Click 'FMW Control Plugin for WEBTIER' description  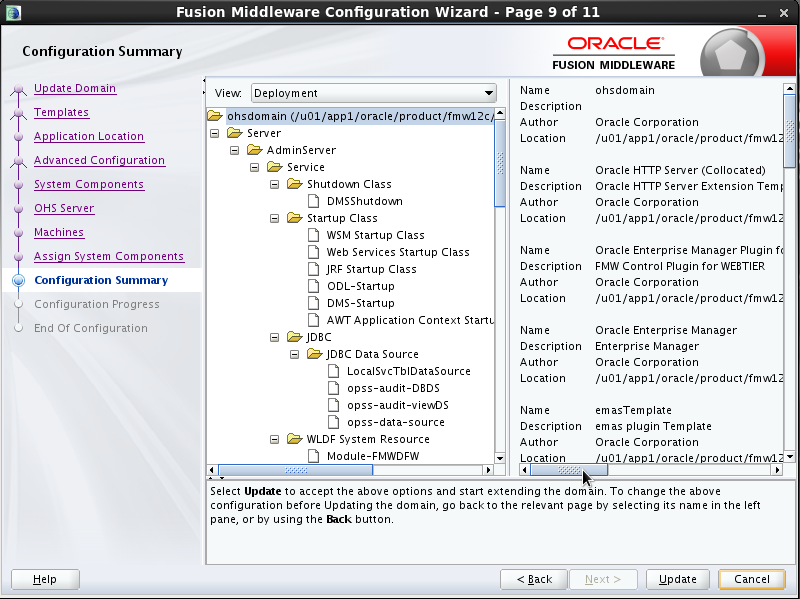pos(680,266)
